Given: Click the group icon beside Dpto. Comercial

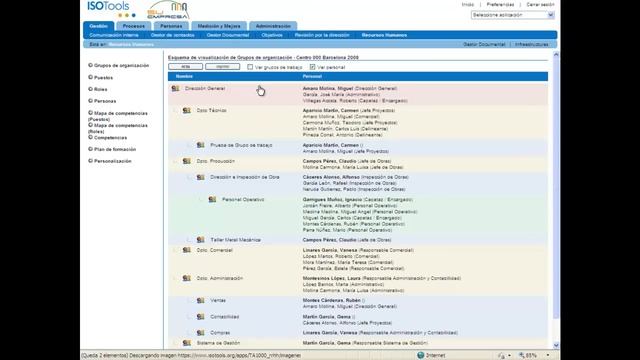Looking at the screenshot, I should (187, 250).
